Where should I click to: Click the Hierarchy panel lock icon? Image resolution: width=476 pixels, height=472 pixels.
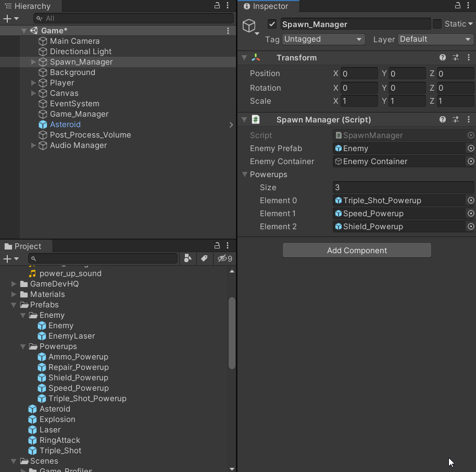217,5
